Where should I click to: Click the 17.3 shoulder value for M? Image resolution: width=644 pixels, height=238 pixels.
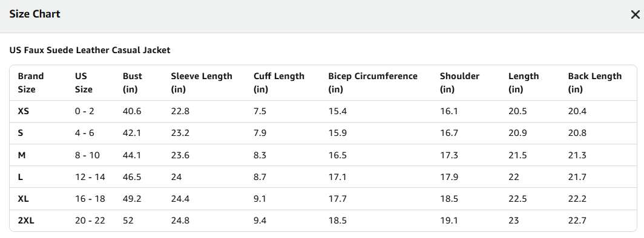coord(449,155)
